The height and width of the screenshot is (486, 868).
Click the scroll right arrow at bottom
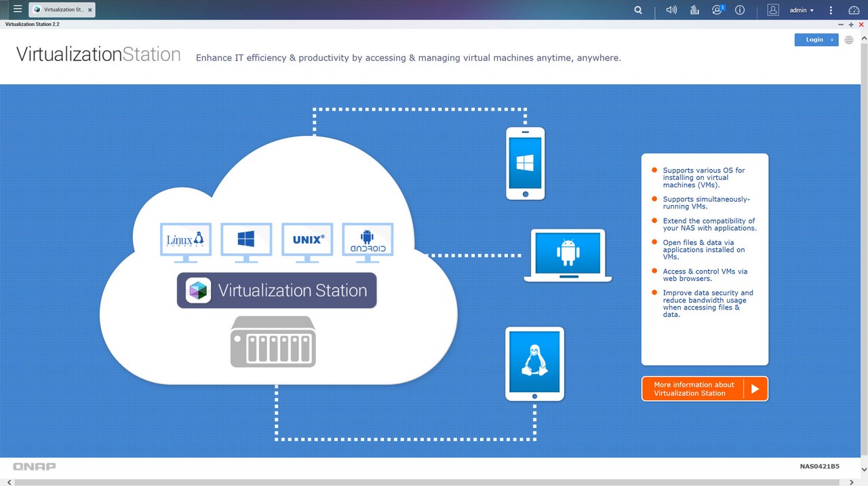tap(852, 483)
